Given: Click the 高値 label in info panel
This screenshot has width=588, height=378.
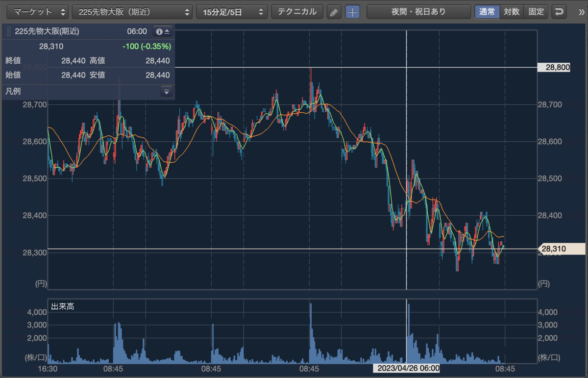Looking at the screenshot, I should (x=98, y=61).
